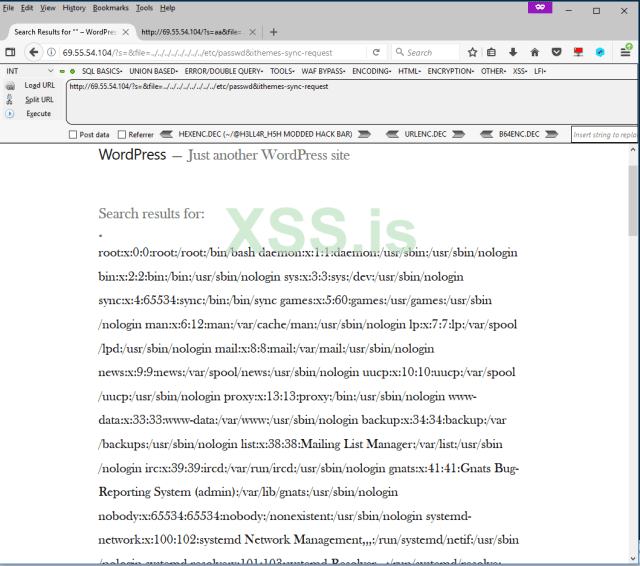Screen dimensions: 640x566
Task: Expand LFI menu in HackBar
Action: 540,71
